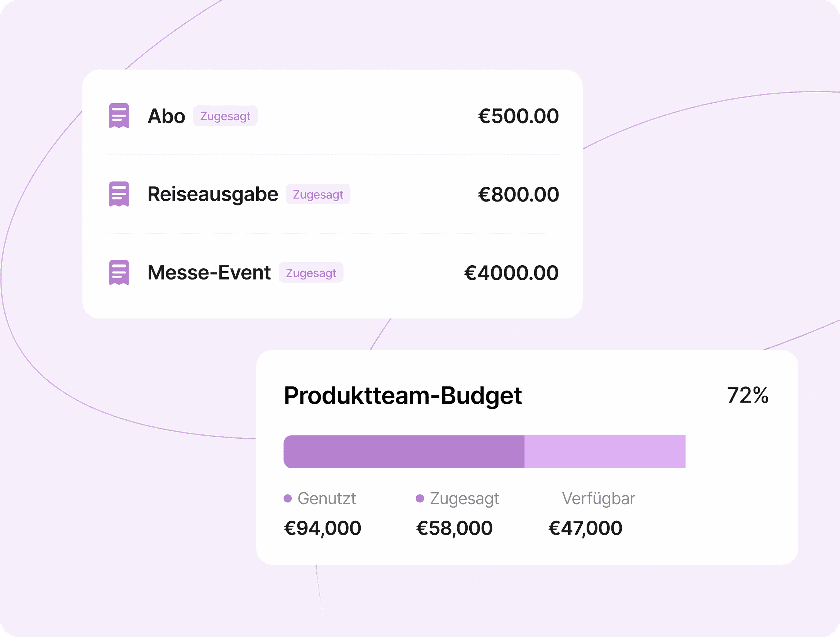This screenshot has height=637, width=840.
Task: Open the Reiseausgabe expense entry
Action: (332, 194)
